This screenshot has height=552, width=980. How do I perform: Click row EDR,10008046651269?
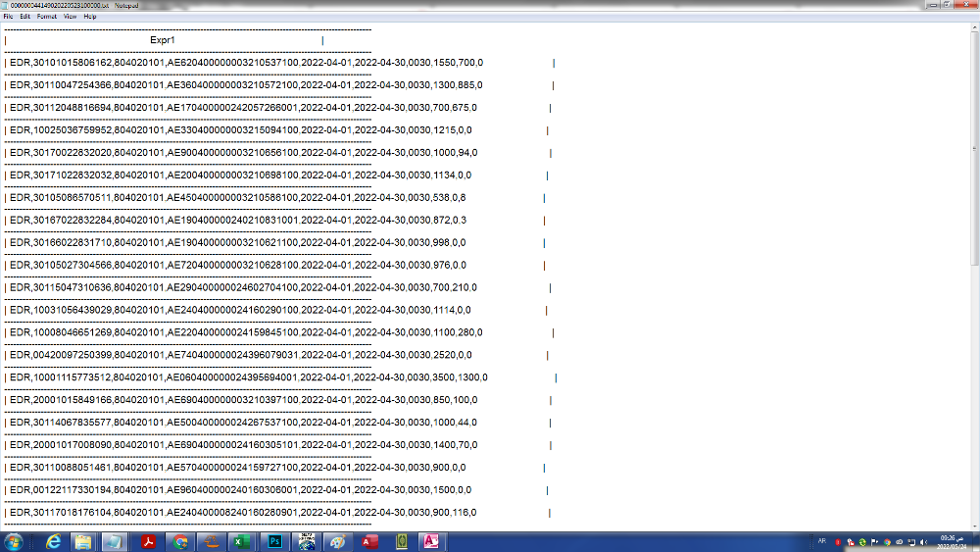246,332
